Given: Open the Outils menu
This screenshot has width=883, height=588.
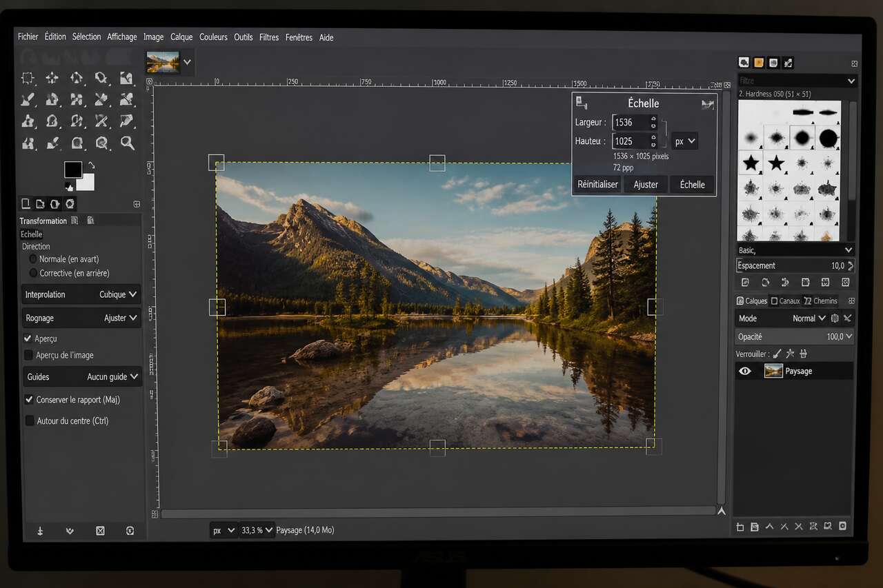Looking at the screenshot, I should (x=244, y=37).
